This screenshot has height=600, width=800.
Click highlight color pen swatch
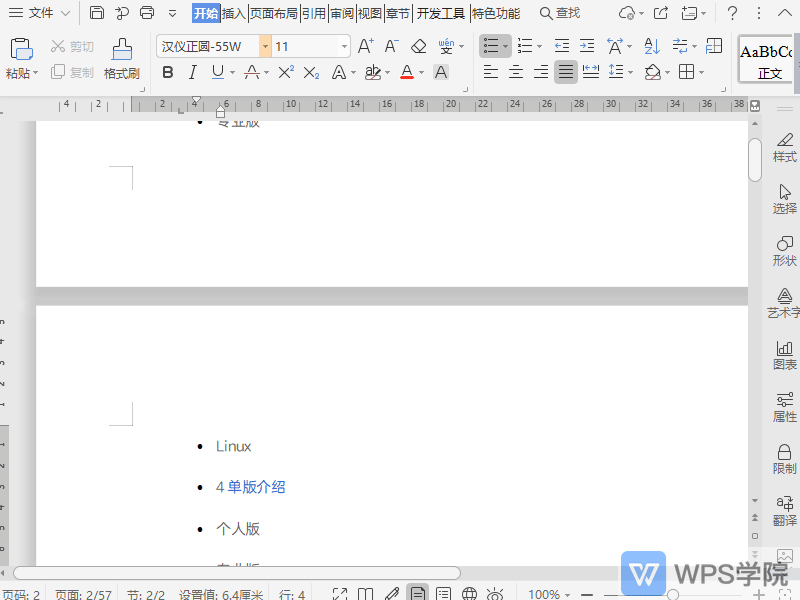click(373, 72)
